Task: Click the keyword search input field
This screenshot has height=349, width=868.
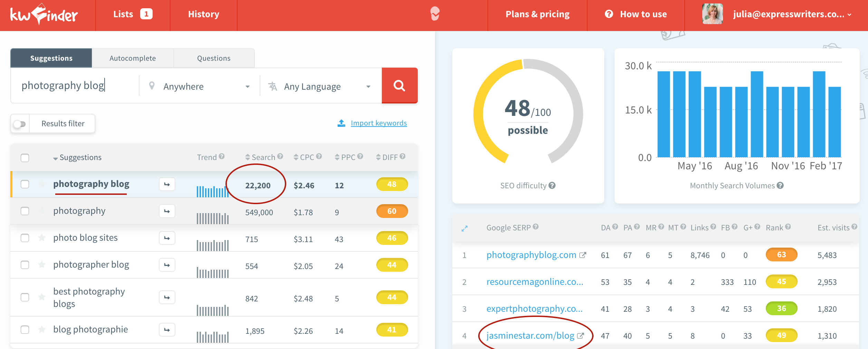Action: point(75,86)
